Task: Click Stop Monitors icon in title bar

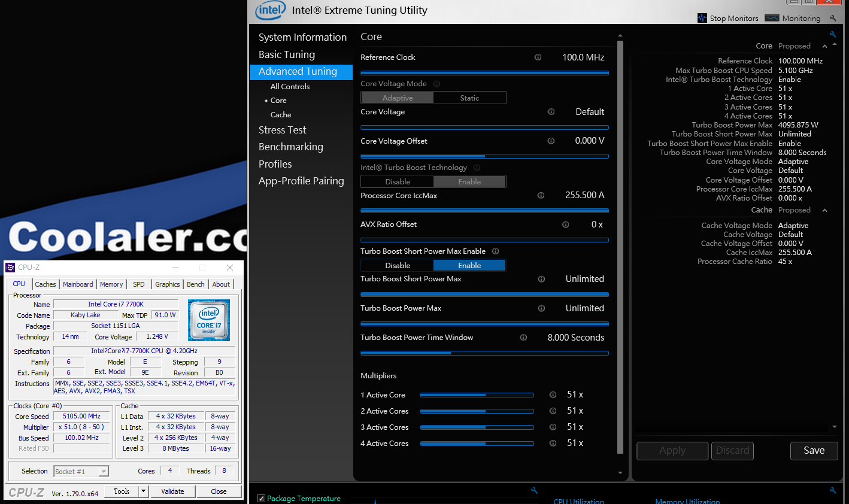Action: click(702, 18)
